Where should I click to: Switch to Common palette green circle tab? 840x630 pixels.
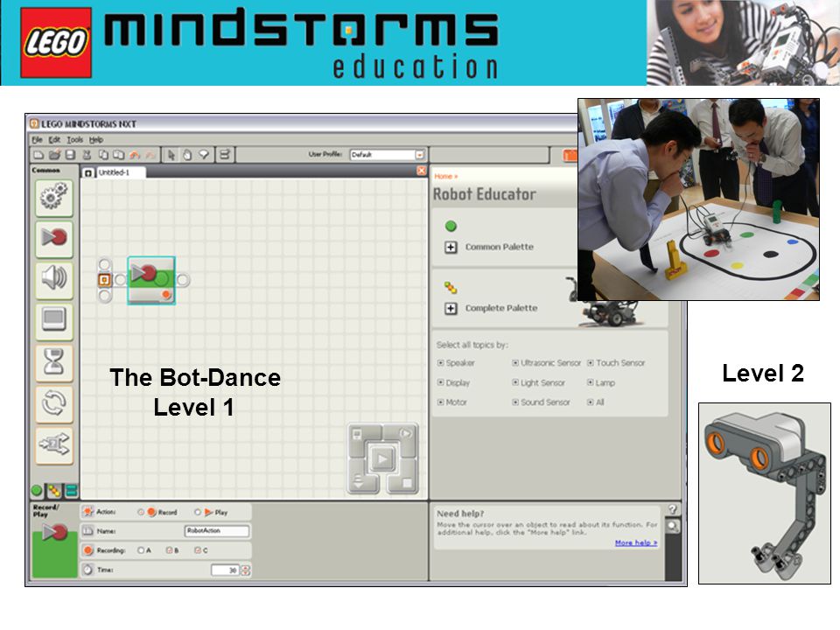[x=37, y=490]
